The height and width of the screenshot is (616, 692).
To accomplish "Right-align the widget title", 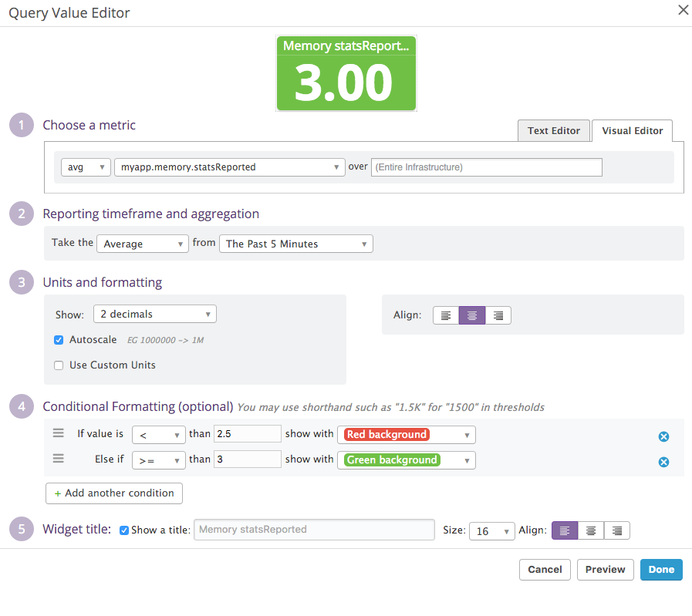I will [x=617, y=530].
